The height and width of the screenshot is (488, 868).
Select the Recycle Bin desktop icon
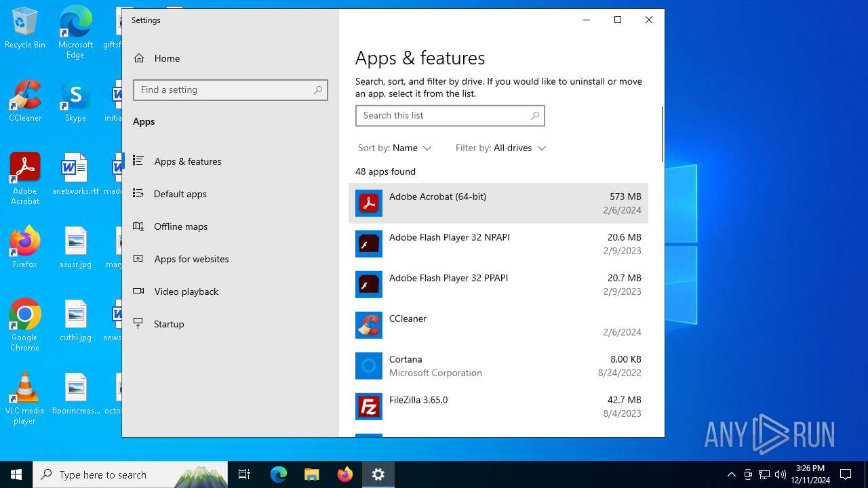[25, 28]
